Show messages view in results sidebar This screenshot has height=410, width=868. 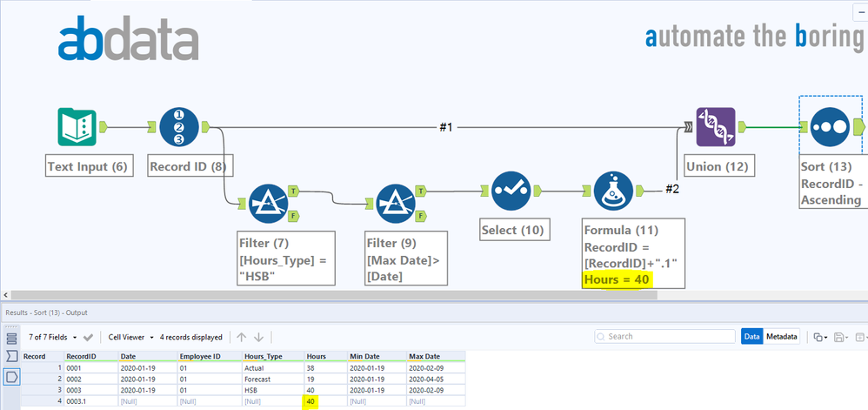click(x=11, y=338)
